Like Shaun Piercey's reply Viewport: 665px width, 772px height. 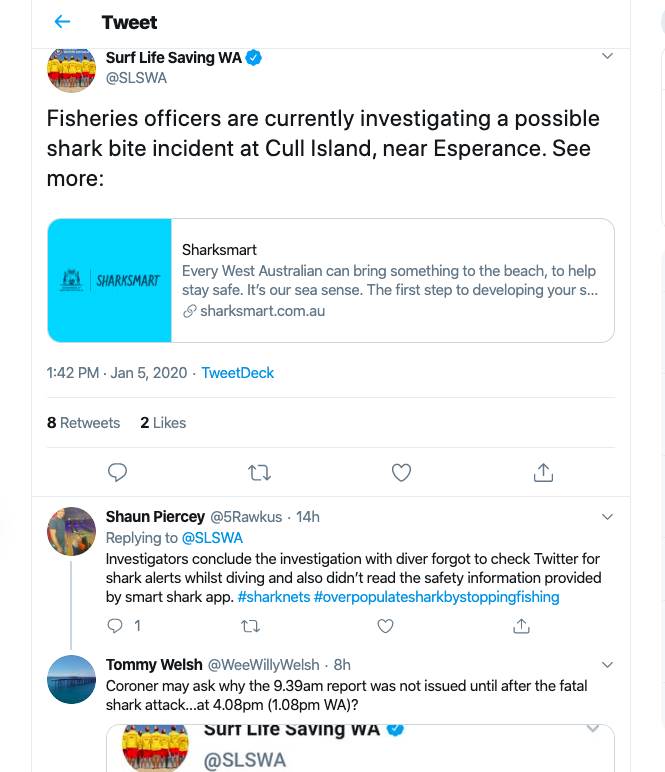(386, 626)
